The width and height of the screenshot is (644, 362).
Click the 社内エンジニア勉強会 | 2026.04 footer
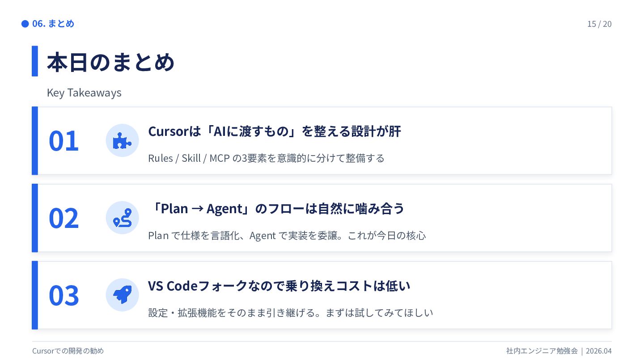point(559,351)
